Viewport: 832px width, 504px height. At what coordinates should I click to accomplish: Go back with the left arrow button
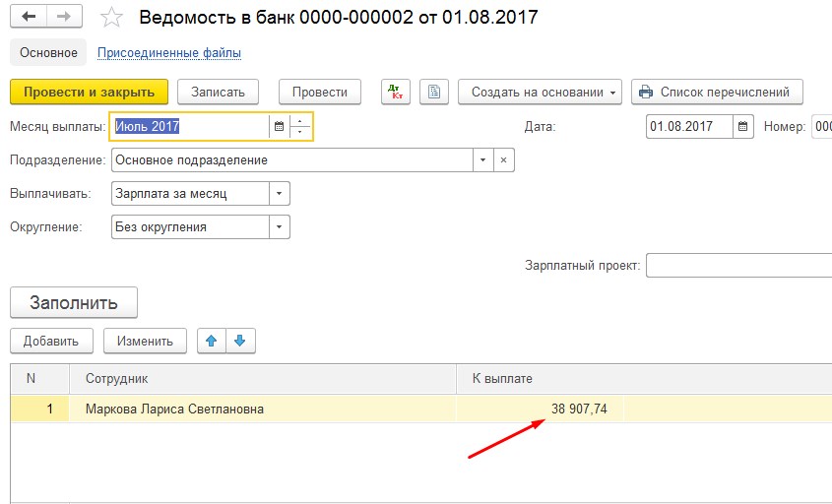[x=29, y=17]
